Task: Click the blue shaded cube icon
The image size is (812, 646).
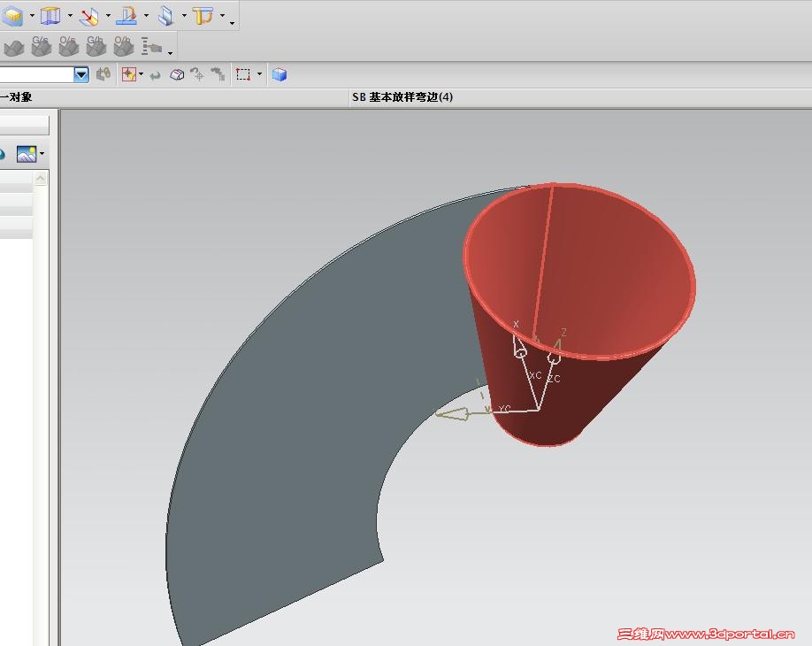Action: (x=280, y=74)
